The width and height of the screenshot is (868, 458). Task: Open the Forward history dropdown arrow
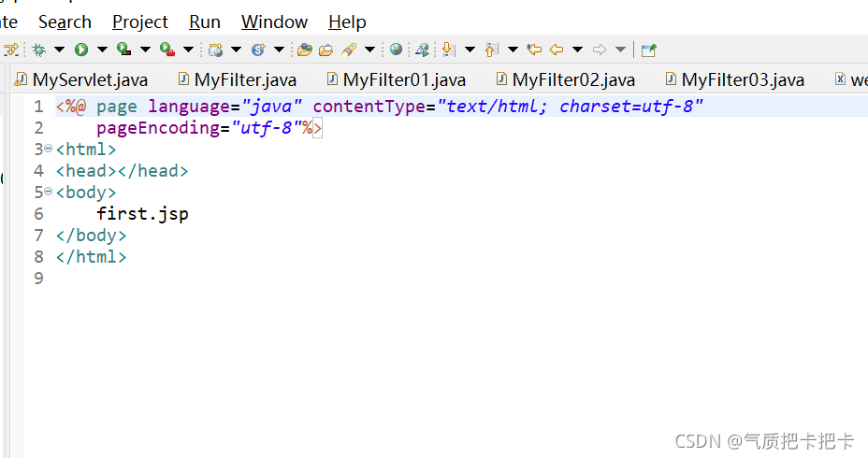(620, 50)
